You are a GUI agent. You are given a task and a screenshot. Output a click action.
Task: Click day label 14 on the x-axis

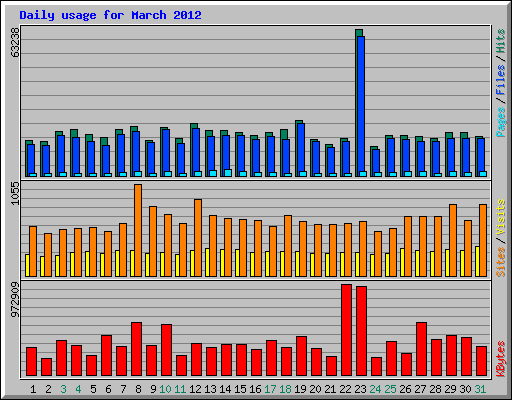225,389
